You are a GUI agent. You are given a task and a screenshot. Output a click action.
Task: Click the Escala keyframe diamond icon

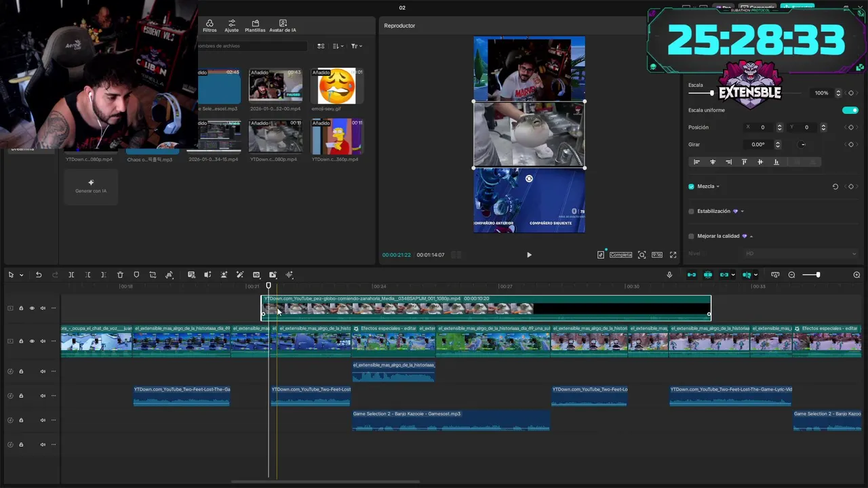click(851, 93)
